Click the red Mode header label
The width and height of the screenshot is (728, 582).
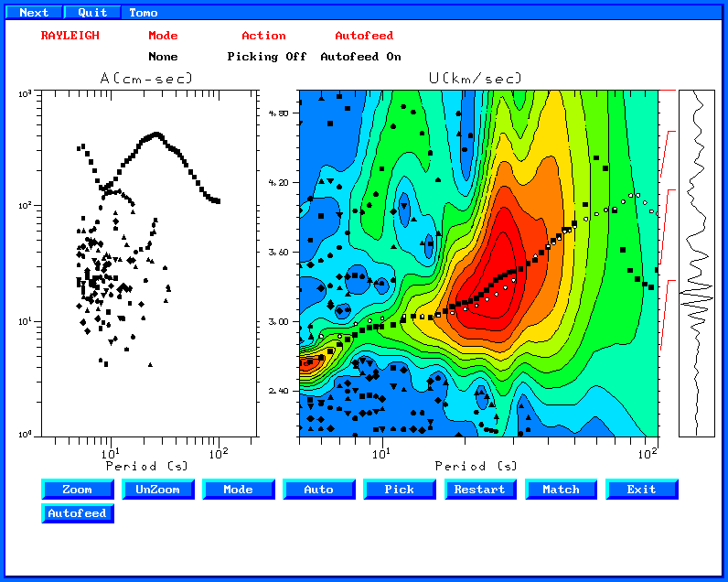click(163, 36)
